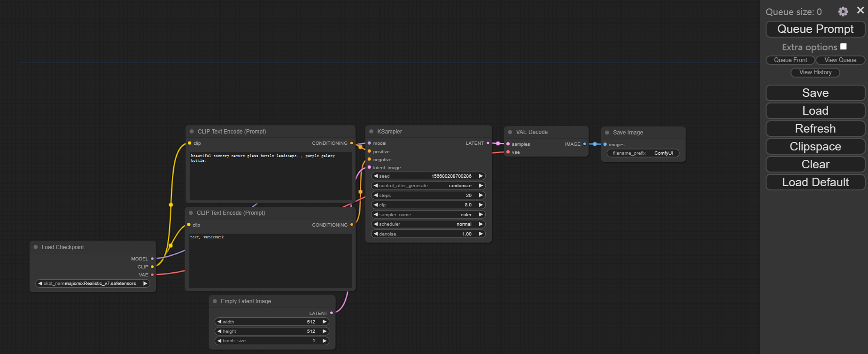
Task: Increase steps with right arrow
Action: point(481,195)
